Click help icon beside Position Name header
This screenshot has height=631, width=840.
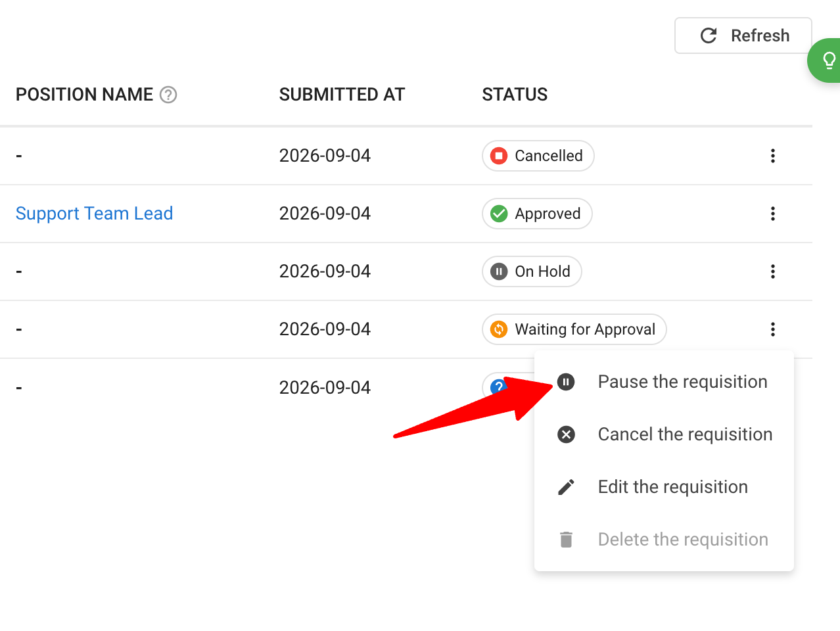coord(168,95)
